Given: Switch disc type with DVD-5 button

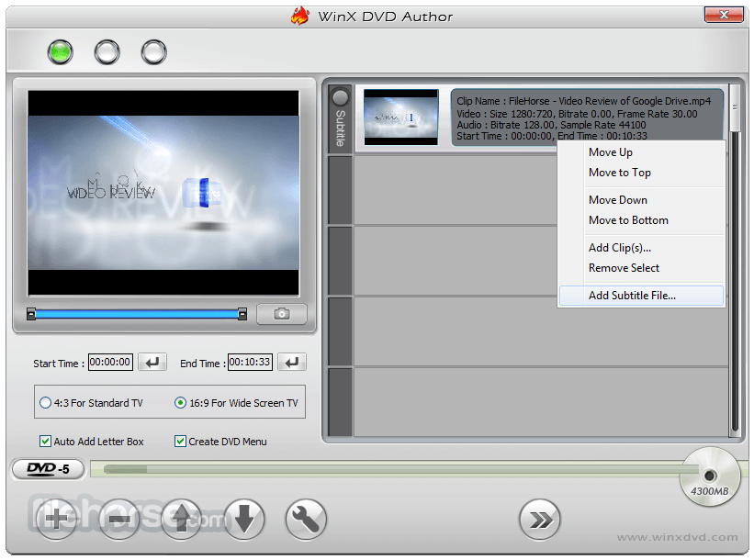Looking at the screenshot, I should click(x=48, y=469).
